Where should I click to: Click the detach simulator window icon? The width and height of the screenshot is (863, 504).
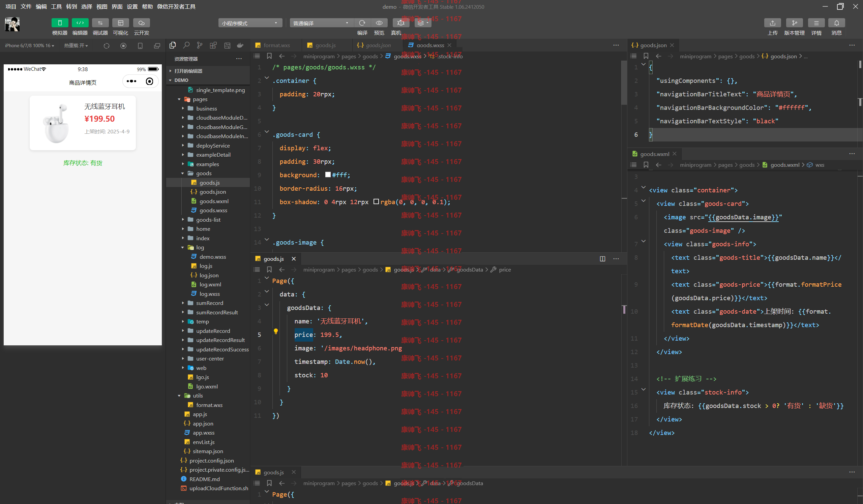coord(157,45)
